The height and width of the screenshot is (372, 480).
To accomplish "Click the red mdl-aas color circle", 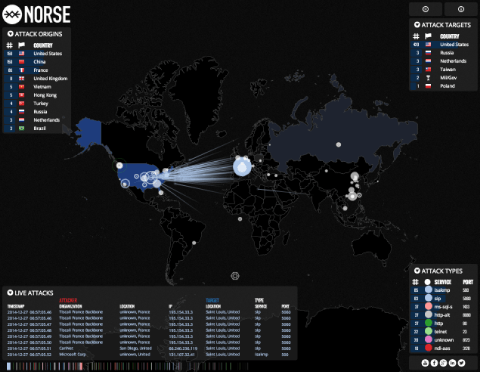I will point(429,348).
